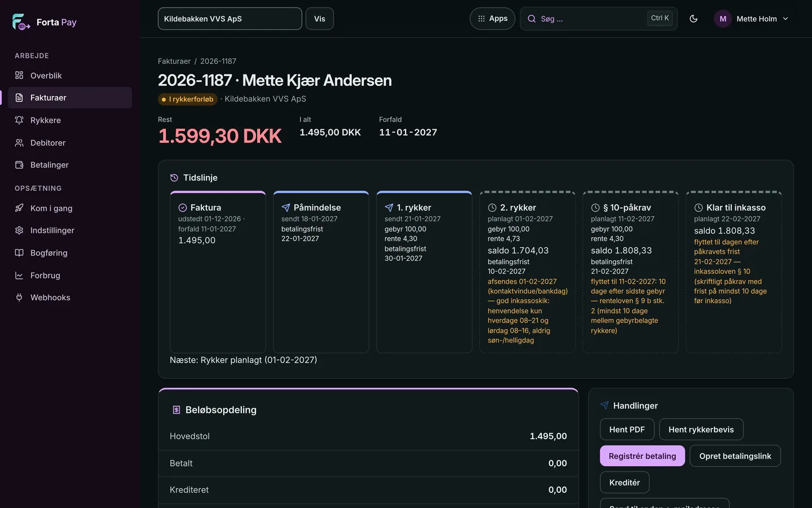Click the Handlinger paper-plane icon
The width and height of the screenshot is (812, 508).
604,405
